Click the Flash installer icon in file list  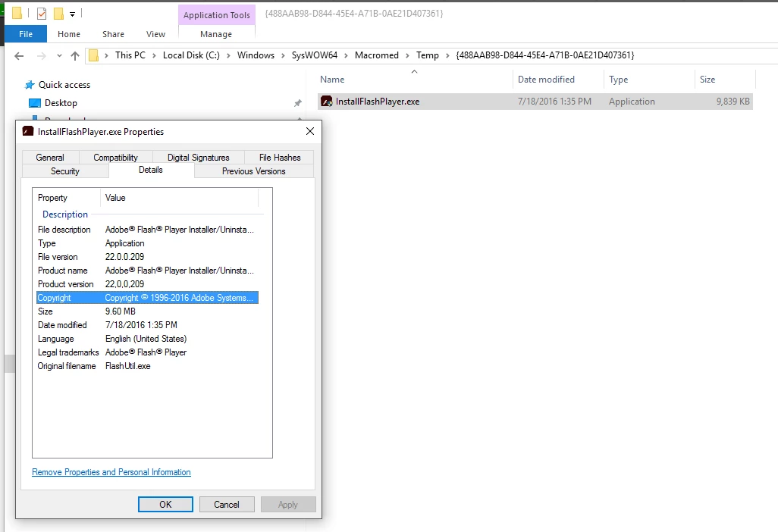(x=327, y=102)
